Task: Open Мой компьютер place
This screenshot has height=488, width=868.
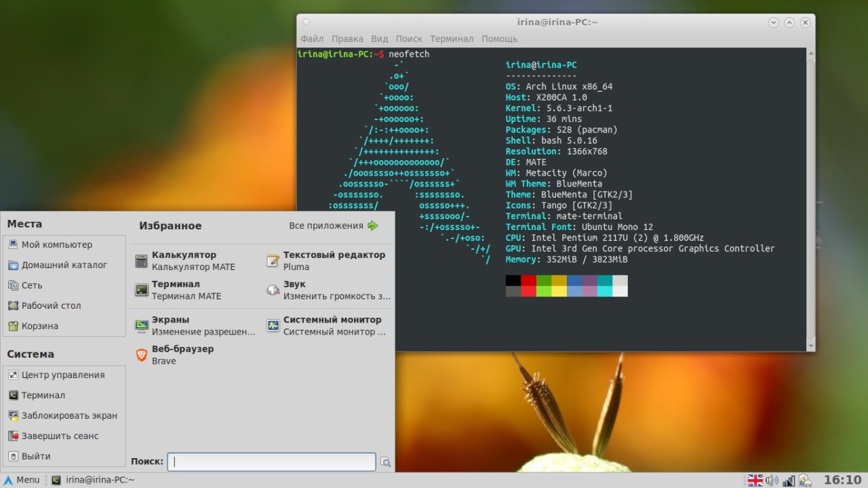Action: click(x=64, y=244)
